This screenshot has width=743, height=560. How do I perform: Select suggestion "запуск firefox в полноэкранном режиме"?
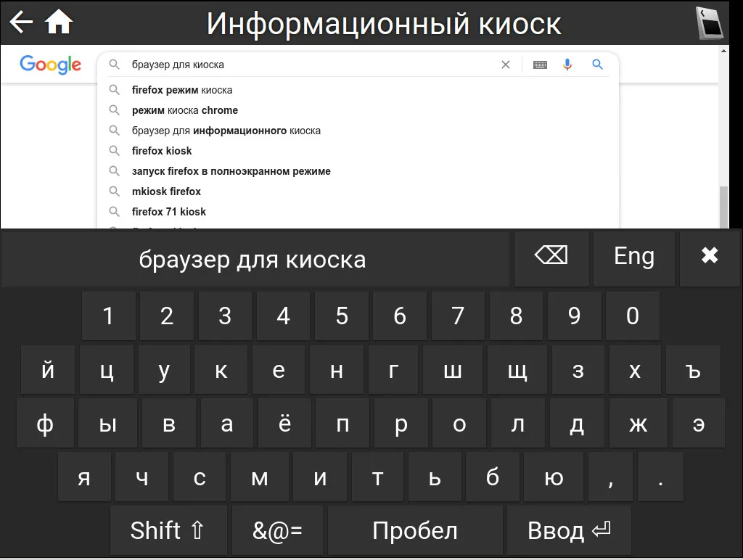[x=358, y=171]
